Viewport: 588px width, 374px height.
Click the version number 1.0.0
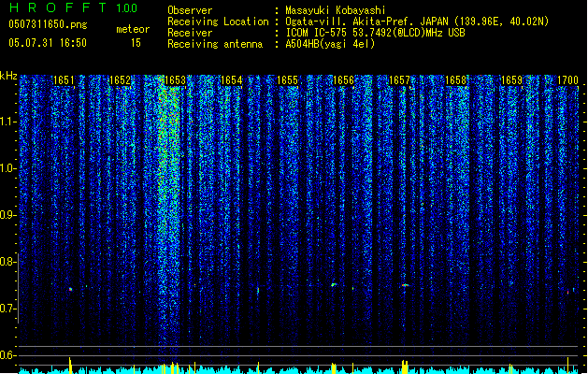pyautogui.click(x=127, y=8)
